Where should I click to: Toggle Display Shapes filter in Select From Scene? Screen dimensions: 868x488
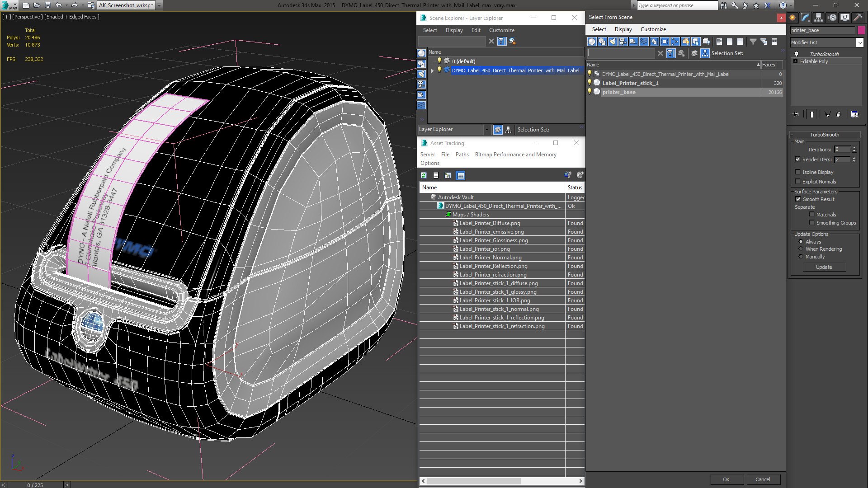click(x=602, y=42)
